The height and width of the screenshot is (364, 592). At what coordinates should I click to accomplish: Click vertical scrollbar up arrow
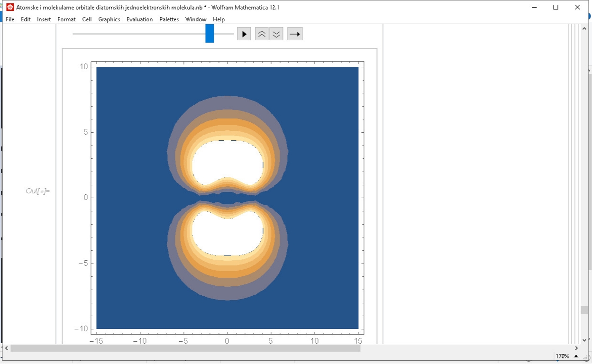point(584,28)
